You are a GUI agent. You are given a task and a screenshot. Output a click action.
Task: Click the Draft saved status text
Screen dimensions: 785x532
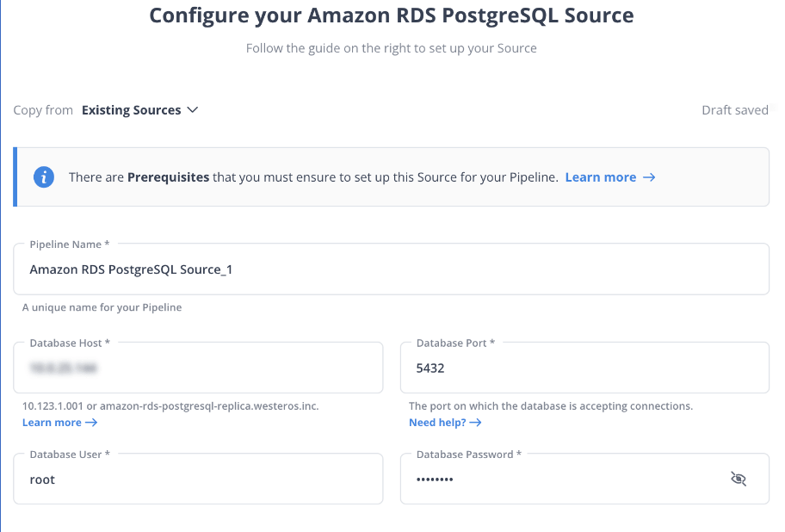734,110
